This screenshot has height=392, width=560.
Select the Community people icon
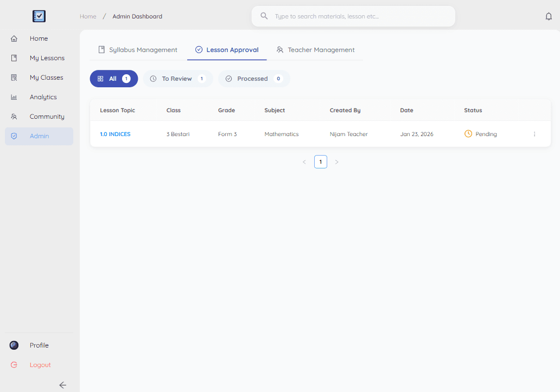[x=14, y=117]
